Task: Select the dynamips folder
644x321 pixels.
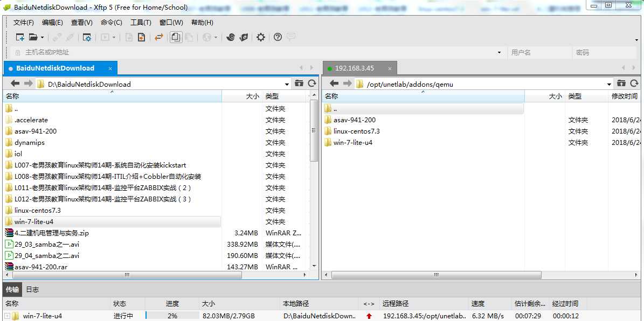Action: [30, 142]
